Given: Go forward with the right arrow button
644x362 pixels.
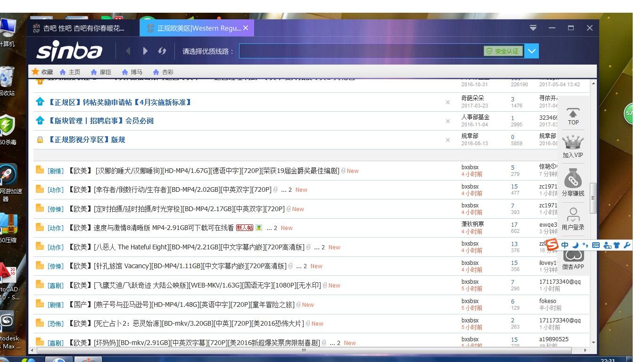Looking at the screenshot, I should 145,51.
